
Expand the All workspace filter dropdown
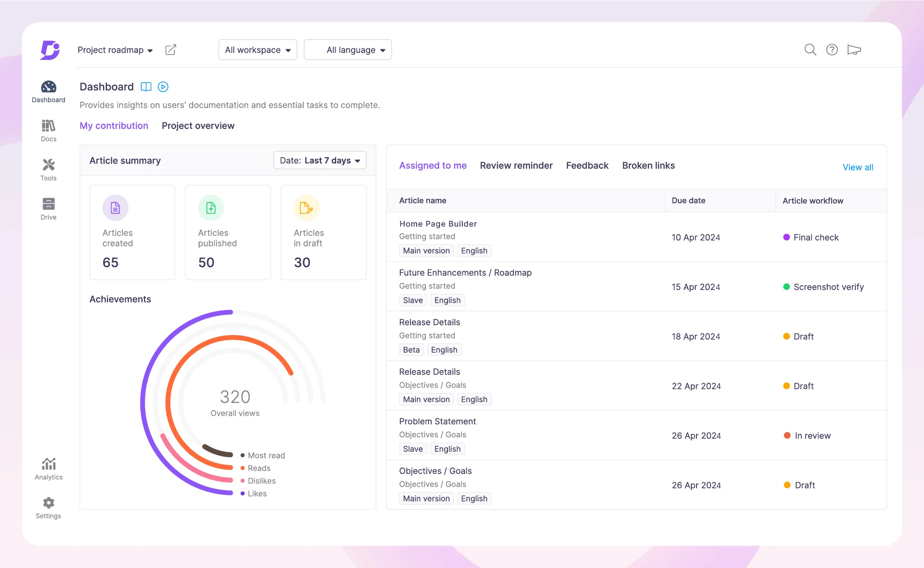[258, 49]
